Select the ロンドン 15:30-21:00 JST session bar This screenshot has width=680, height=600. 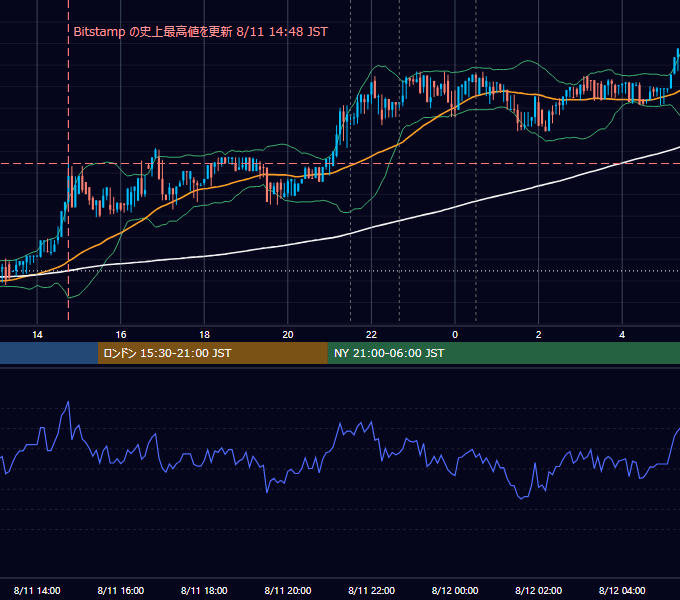[x=212, y=353]
